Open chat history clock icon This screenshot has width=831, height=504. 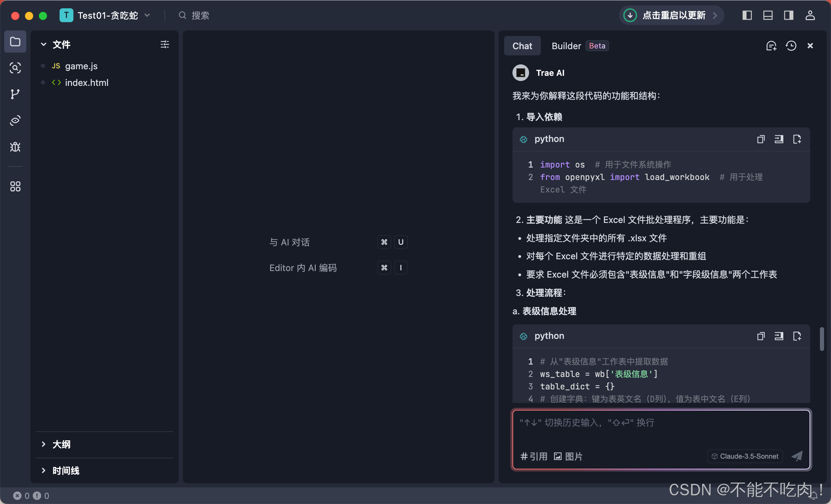(791, 46)
